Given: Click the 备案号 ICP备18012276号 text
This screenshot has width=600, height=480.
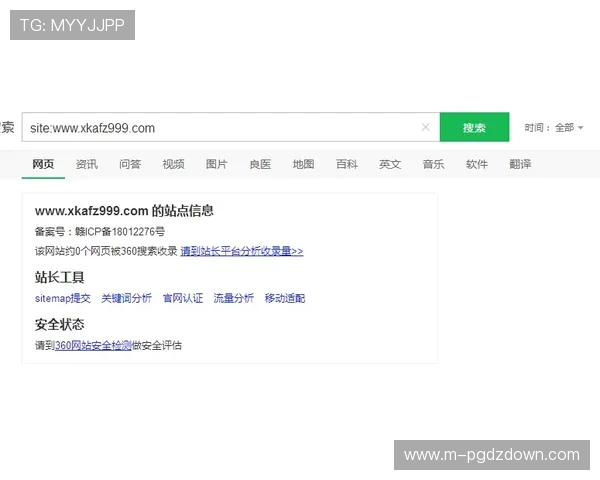Looking at the screenshot, I should (100, 232).
